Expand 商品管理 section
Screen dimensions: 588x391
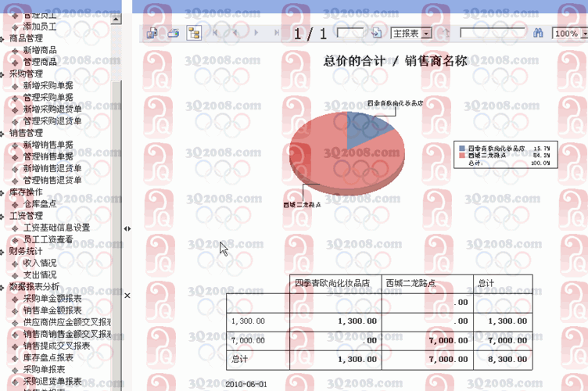click(26, 38)
